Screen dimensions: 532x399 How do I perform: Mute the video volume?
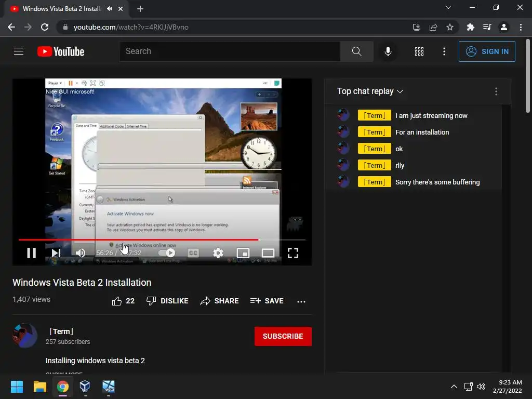81,253
